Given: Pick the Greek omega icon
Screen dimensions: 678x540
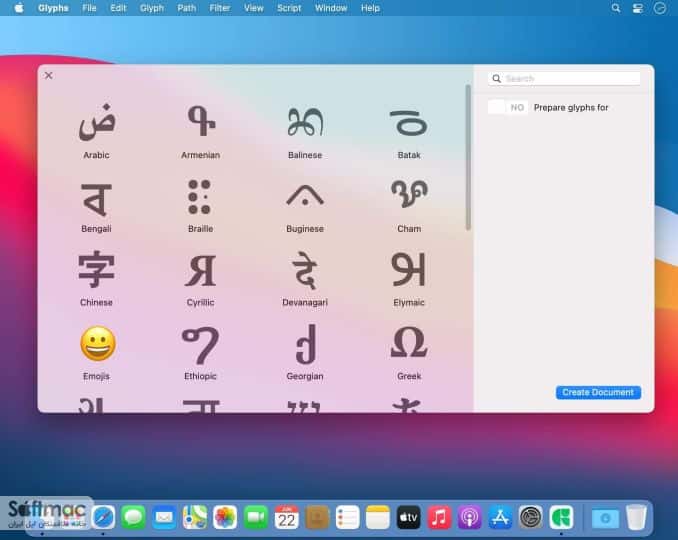Looking at the screenshot, I should [x=409, y=342].
